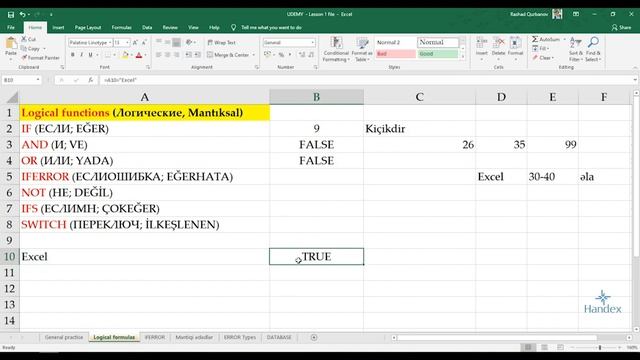Viewport: 640px width, 360px height.
Task: Add a new sheet with the plus icon
Action: click(x=314, y=338)
